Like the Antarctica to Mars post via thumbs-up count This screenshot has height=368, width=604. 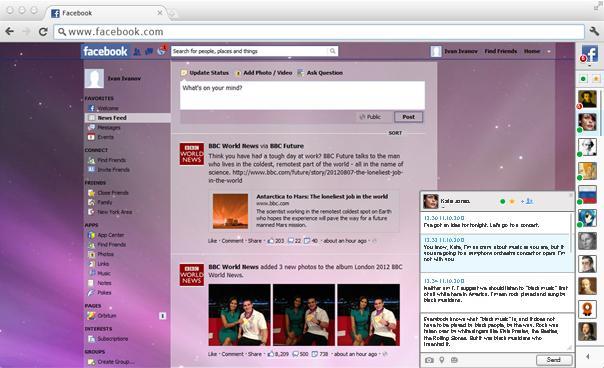[x=275, y=241]
